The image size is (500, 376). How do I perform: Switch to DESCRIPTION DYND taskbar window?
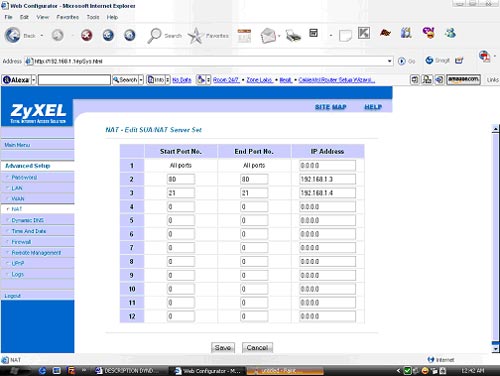pos(128,371)
